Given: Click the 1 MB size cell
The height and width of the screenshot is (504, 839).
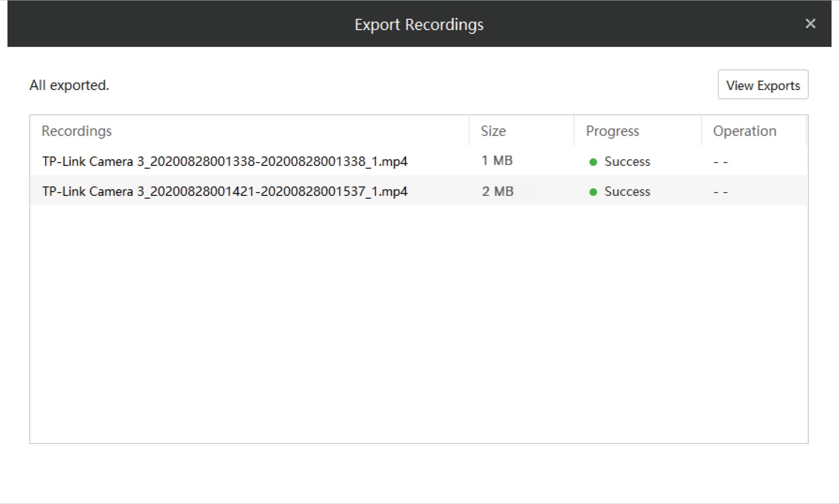Looking at the screenshot, I should point(497,161).
